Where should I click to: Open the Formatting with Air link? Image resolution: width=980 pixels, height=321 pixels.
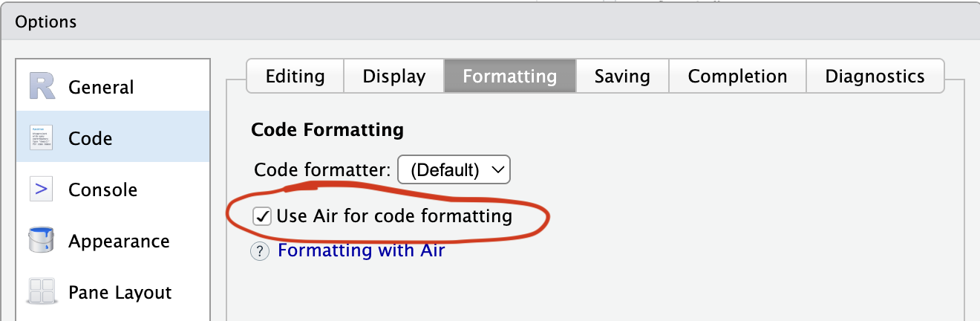click(361, 250)
